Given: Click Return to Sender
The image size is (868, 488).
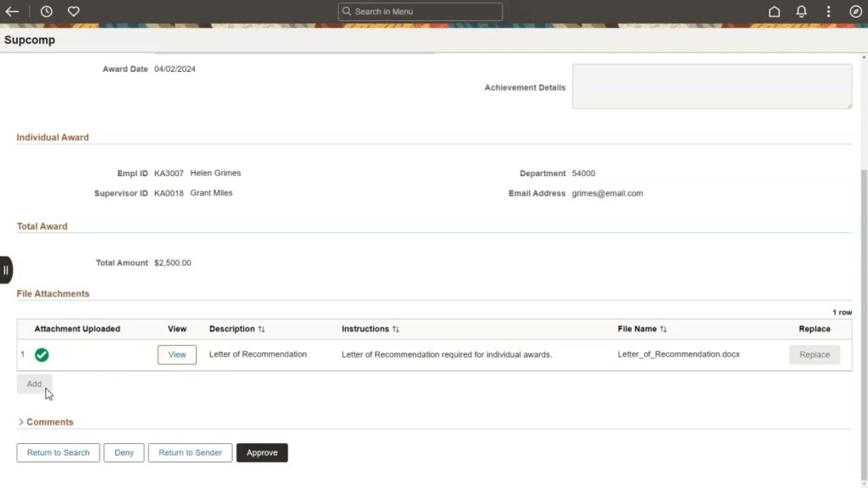Looking at the screenshot, I should (x=190, y=452).
